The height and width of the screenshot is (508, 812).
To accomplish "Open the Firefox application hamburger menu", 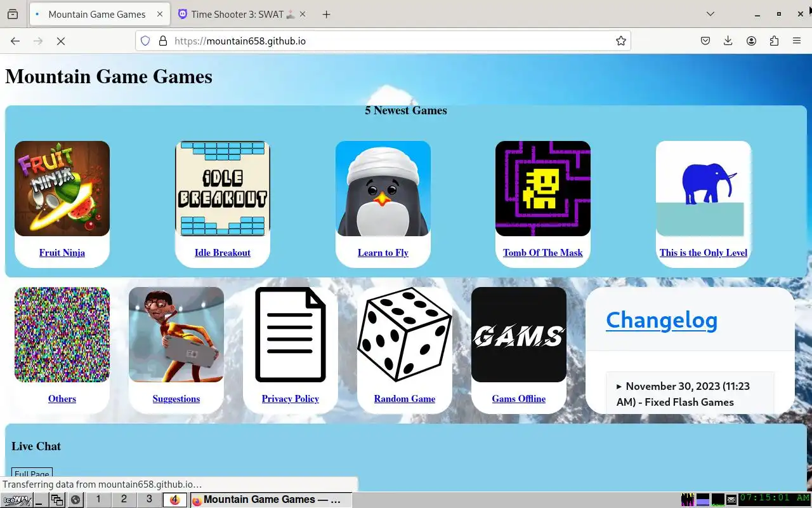I will click(797, 41).
